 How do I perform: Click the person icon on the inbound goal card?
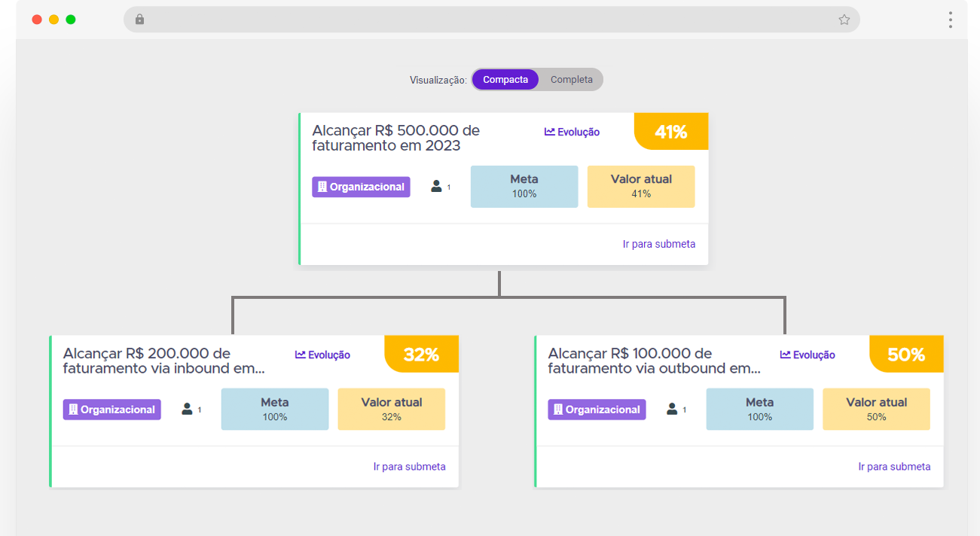[187, 409]
